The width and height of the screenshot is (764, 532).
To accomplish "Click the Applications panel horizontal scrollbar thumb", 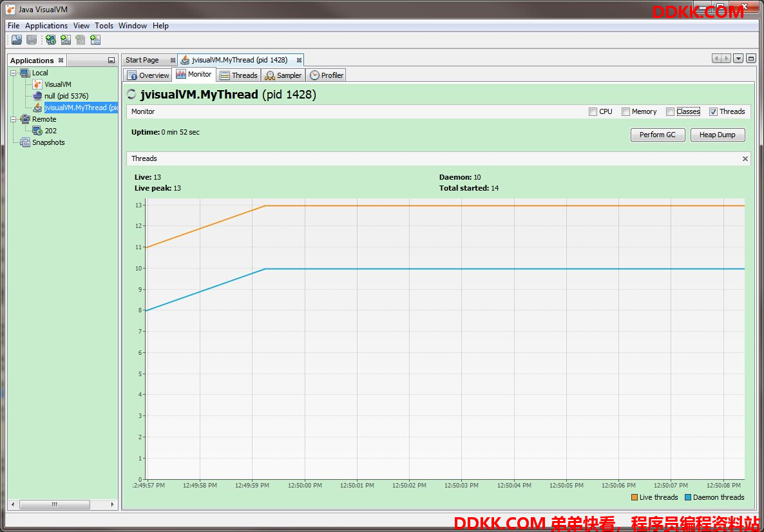I will (55, 505).
